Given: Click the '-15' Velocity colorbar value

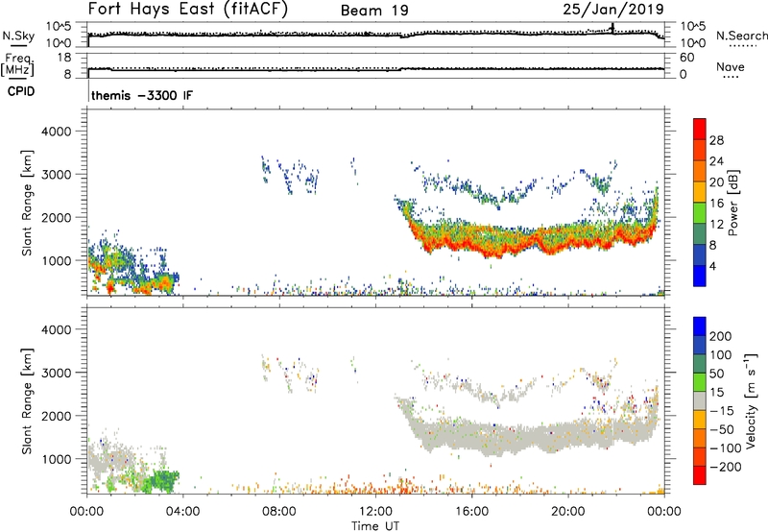Looking at the screenshot, I should [722, 411].
